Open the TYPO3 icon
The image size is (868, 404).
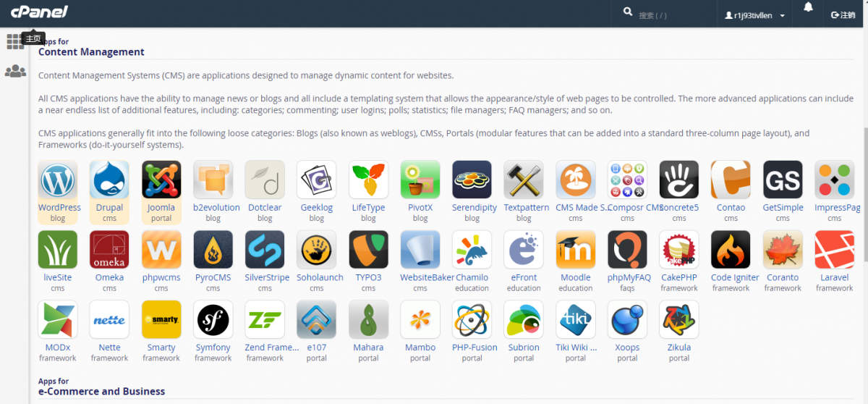(x=368, y=250)
